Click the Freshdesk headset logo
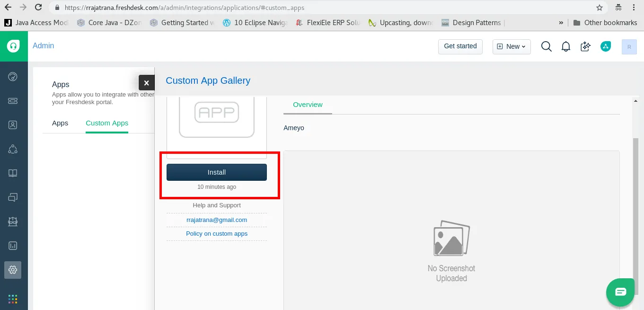Viewport: 644px width, 310px height. 13,46
